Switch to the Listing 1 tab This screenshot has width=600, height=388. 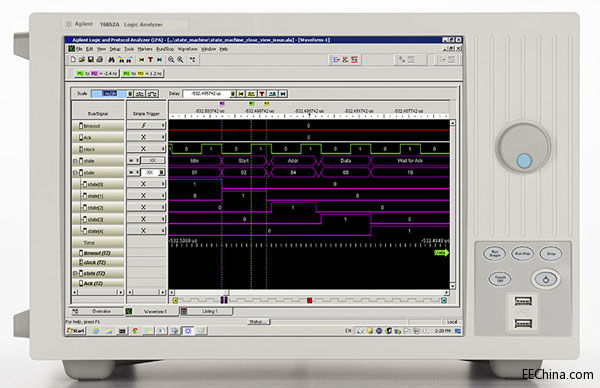(206, 311)
